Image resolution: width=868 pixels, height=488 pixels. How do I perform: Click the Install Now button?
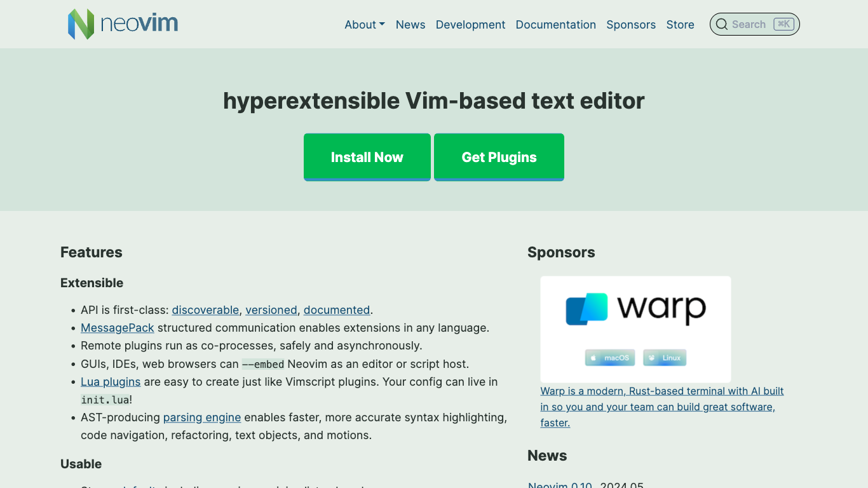point(367,157)
